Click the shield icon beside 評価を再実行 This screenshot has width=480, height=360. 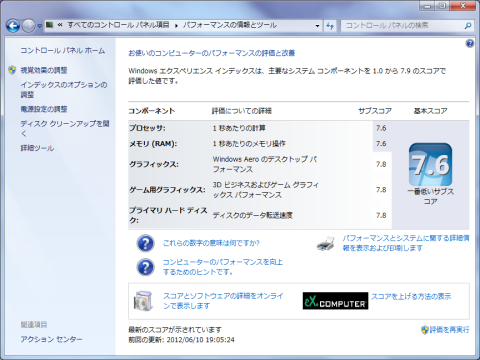pos(425,330)
